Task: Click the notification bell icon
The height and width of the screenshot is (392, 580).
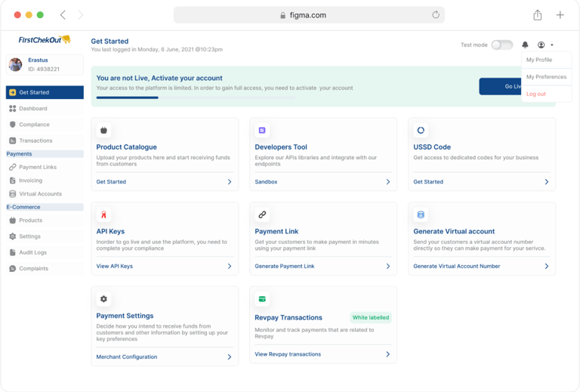Action: click(526, 45)
